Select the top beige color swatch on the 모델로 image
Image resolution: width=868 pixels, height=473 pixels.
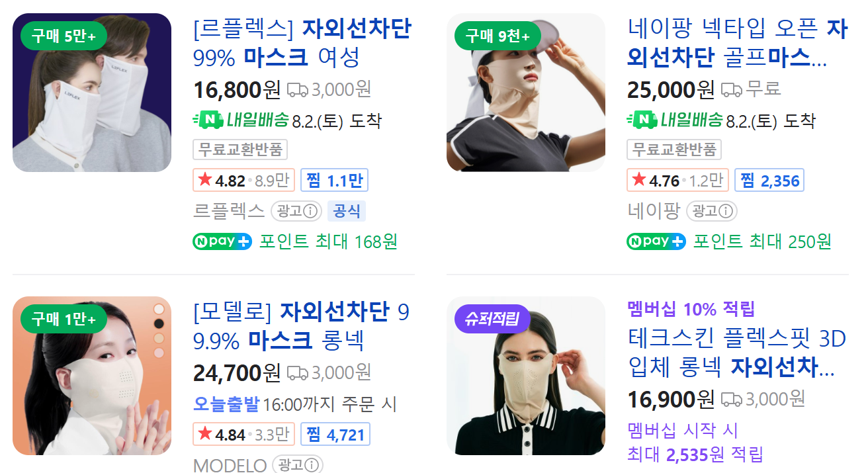[158, 309]
